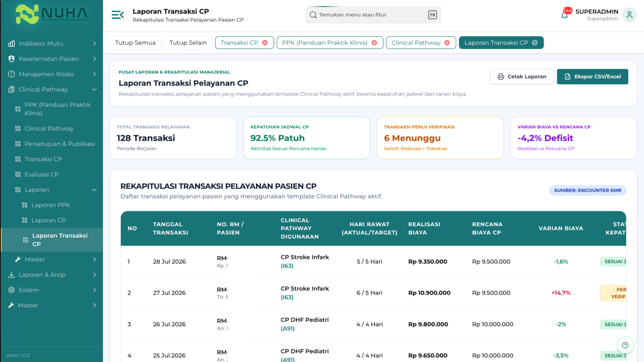
Task: Click the Ekspor CSV/Excel button
Action: click(x=592, y=76)
